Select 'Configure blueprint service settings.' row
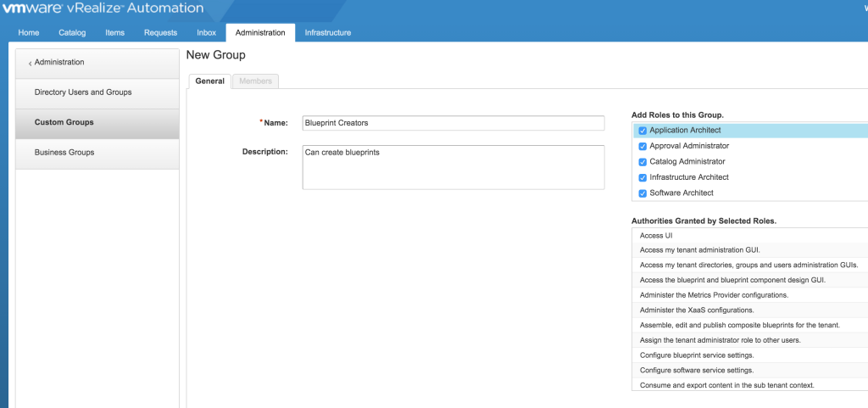The height and width of the screenshot is (408, 868). [749, 355]
